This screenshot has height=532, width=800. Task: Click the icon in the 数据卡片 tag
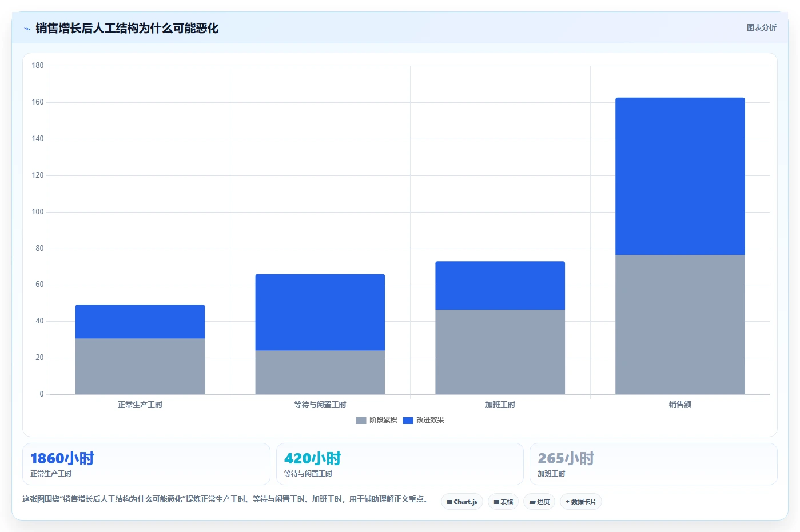click(567, 502)
